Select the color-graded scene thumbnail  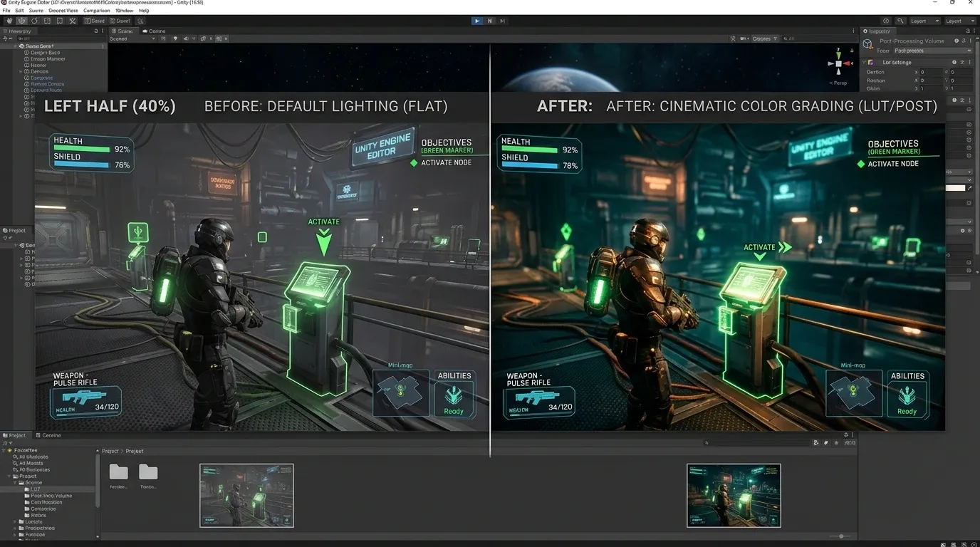(734, 496)
